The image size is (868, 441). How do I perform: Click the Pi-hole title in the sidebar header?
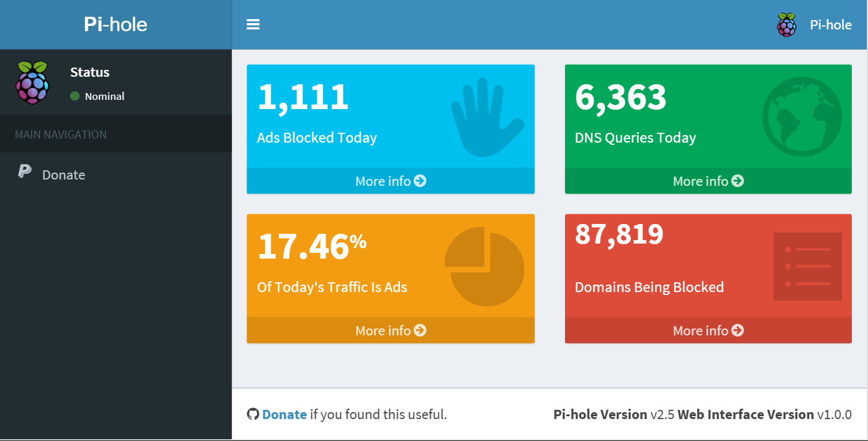pos(115,24)
